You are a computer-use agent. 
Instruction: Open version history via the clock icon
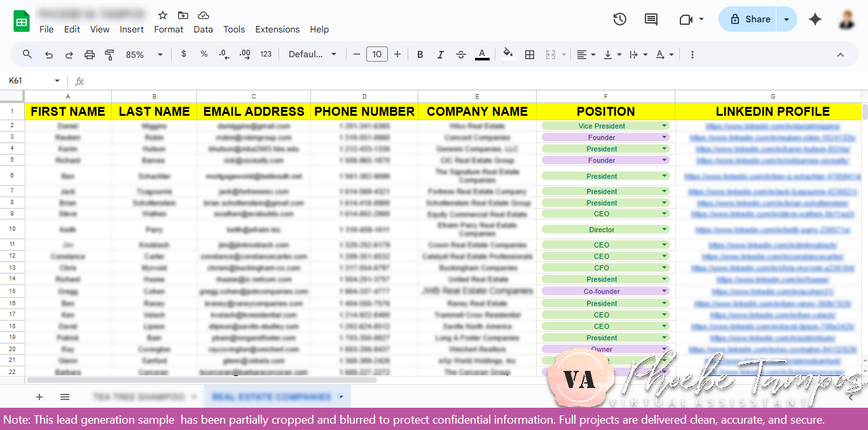pos(619,19)
